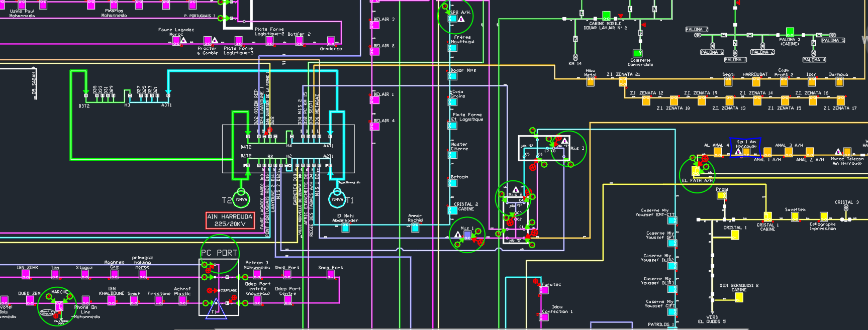Select the PALOMA 6 boxed label
The height and width of the screenshot is (330, 868).
pos(712,52)
